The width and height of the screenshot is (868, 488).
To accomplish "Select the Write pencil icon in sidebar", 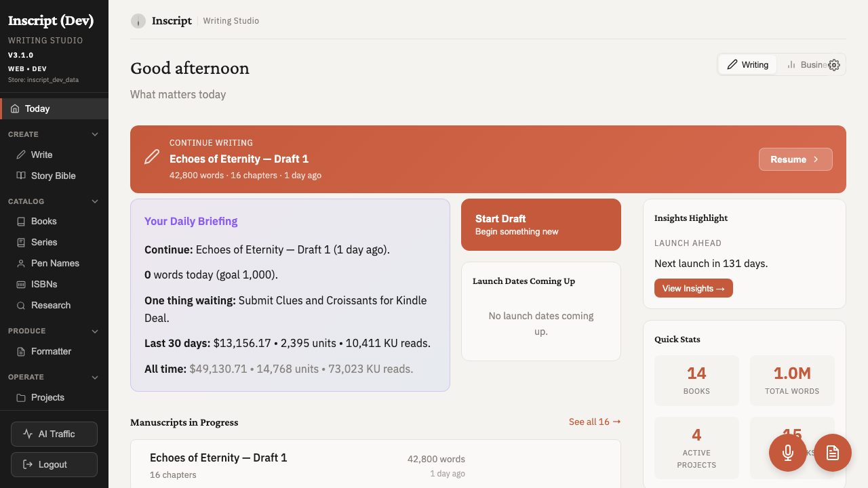I will (x=22, y=155).
